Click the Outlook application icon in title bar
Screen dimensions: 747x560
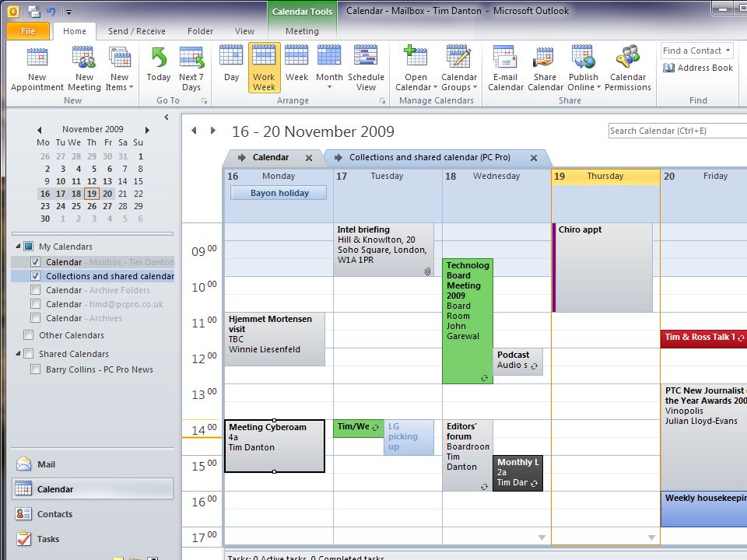(x=13, y=11)
